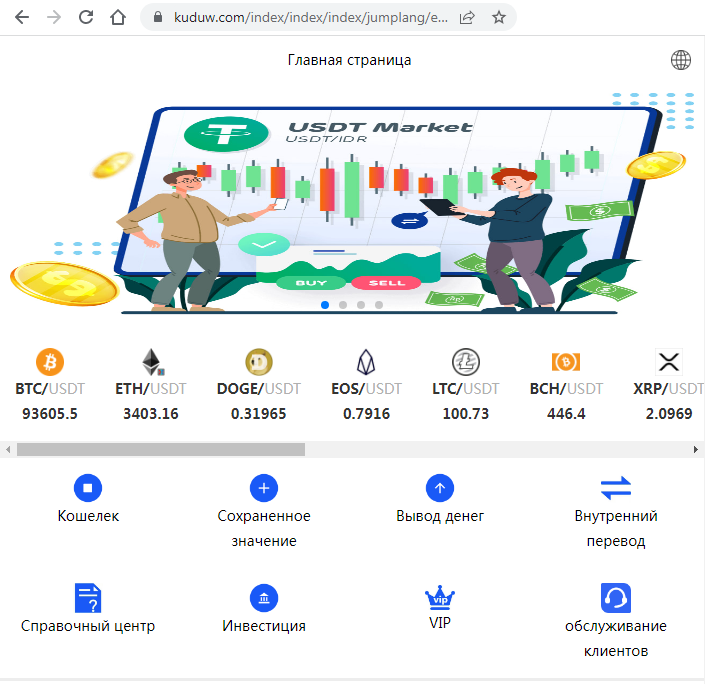Select the Bitcoin coin icon
Screen dimensions: 705x684
coord(50,362)
